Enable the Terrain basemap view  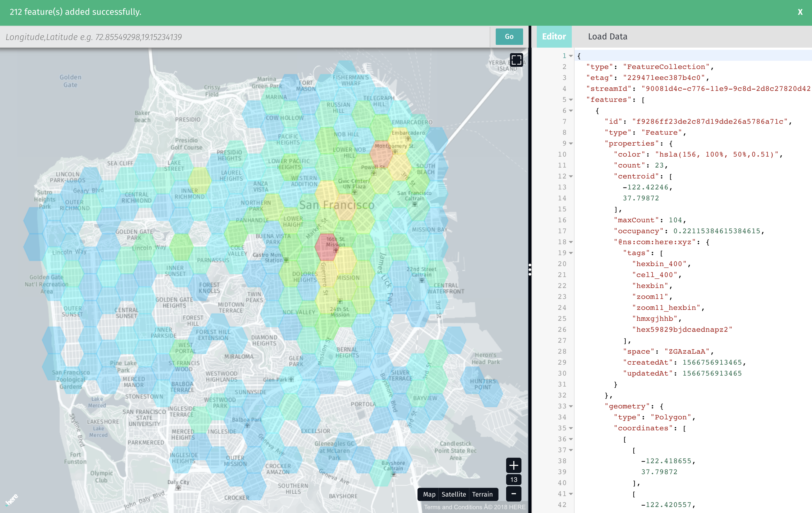point(483,494)
